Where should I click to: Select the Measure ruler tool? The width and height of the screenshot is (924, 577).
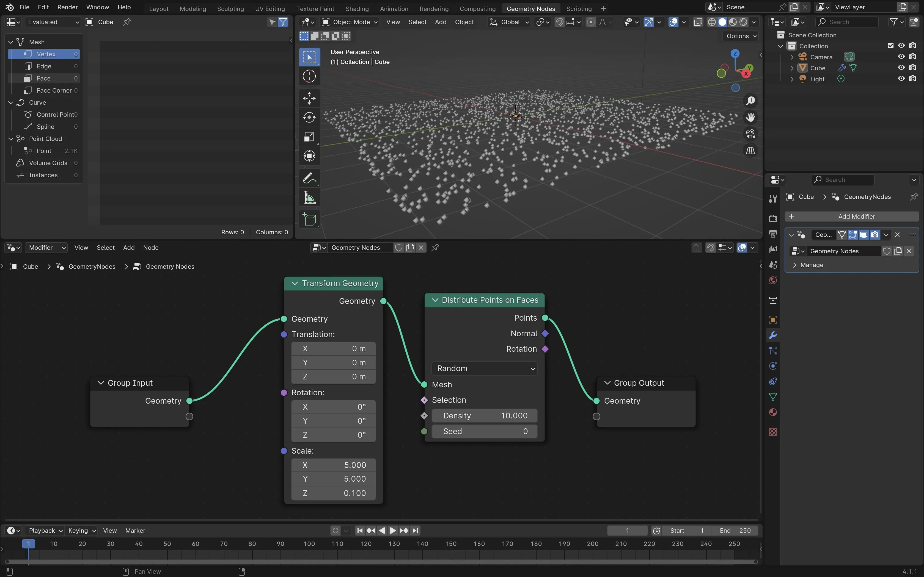point(309,198)
